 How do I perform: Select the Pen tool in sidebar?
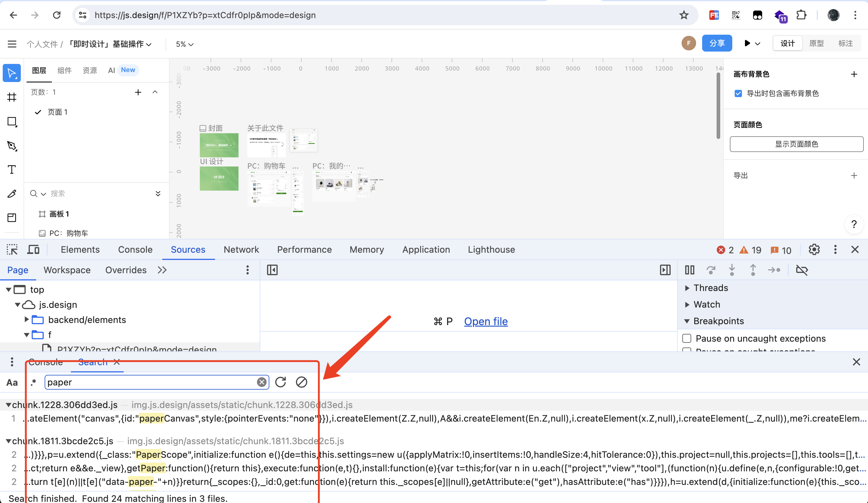(x=12, y=146)
